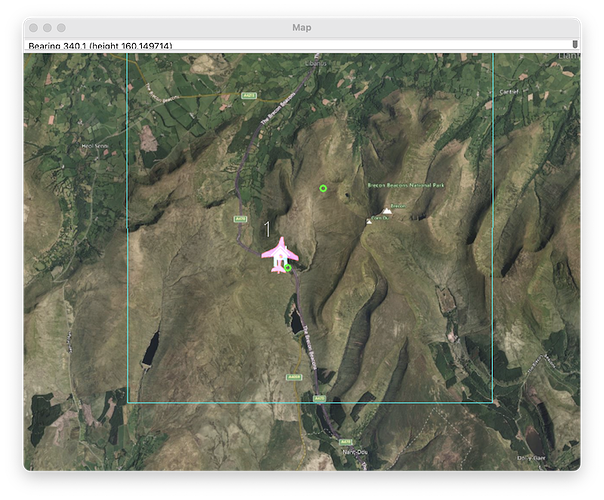Click the A4059 road shield on the lower road

293,377
